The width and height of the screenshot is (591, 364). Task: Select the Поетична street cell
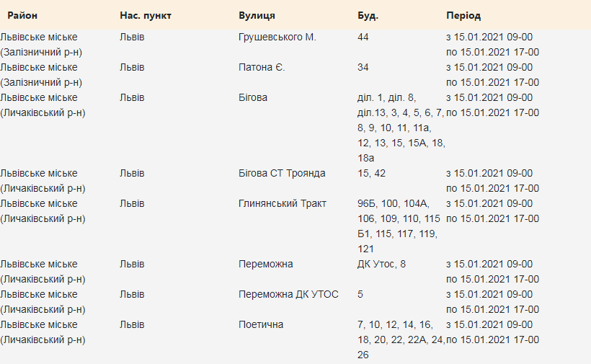pyautogui.click(x=261, y=324)
